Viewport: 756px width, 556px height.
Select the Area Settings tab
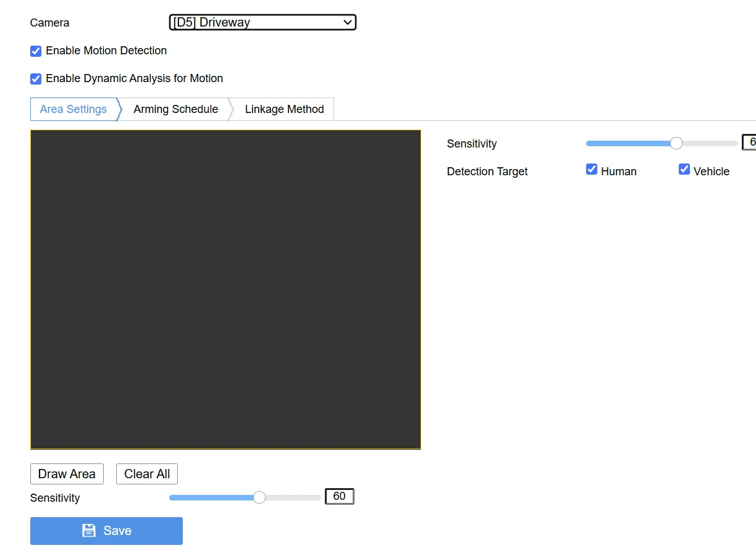coord(73,109)
